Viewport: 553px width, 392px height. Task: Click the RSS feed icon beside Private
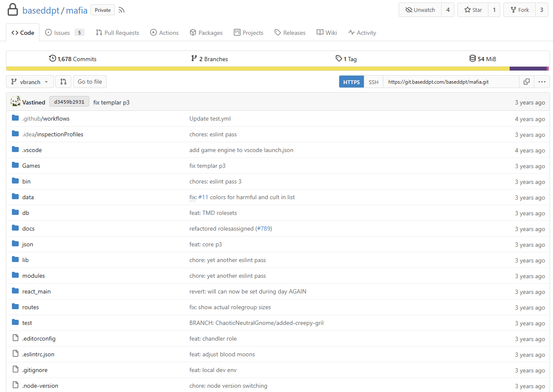[122, 10]
